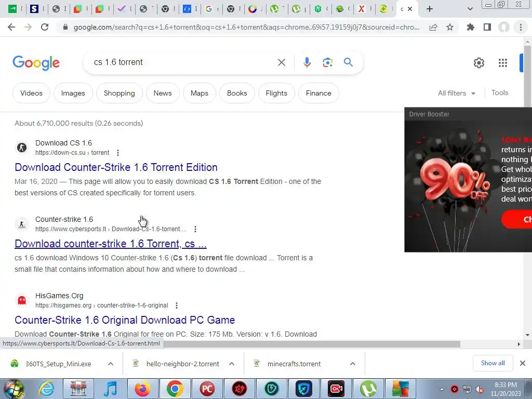Open Counter-Strike 1.6 Original Download PC Game
The width and height of the screenshot is (532, 399).
point(125,320)
